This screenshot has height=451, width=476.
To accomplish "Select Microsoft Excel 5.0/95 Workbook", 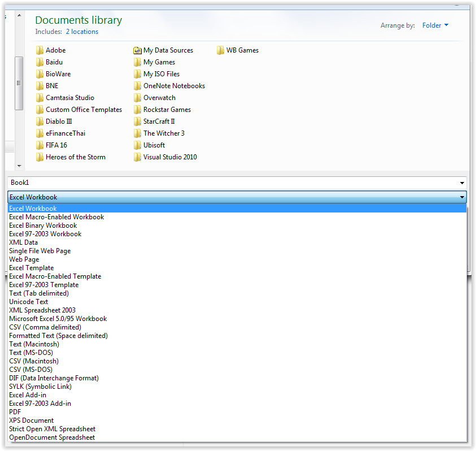I will point(237,319).
